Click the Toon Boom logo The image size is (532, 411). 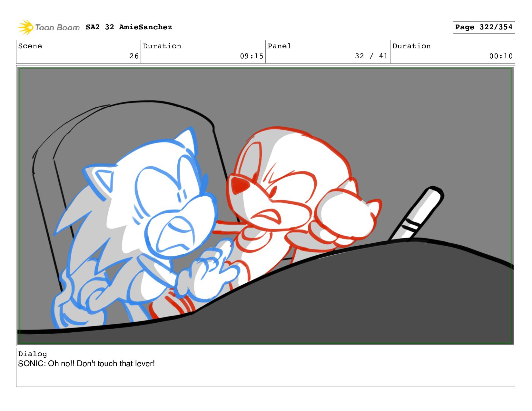click(48, 27)
